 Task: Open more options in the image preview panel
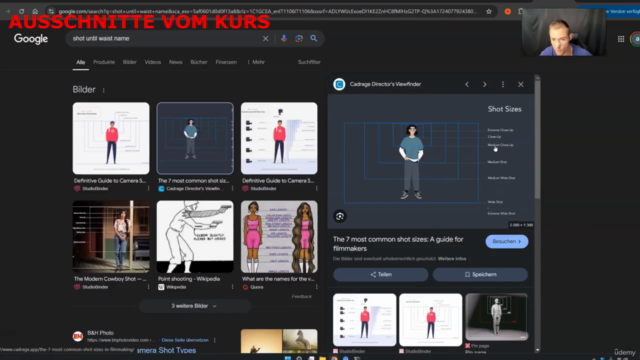pos(503,84)
